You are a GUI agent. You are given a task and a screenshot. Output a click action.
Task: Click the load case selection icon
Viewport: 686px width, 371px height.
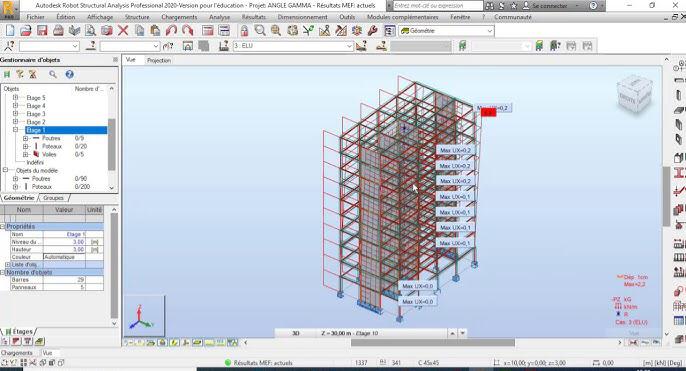click(x=224, y=46)
